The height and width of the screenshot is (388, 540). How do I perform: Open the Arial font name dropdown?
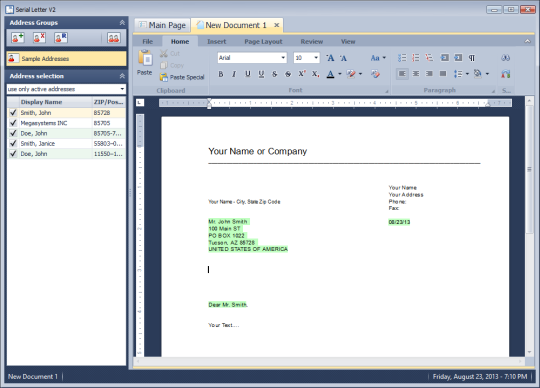click(x=283, y=58)
